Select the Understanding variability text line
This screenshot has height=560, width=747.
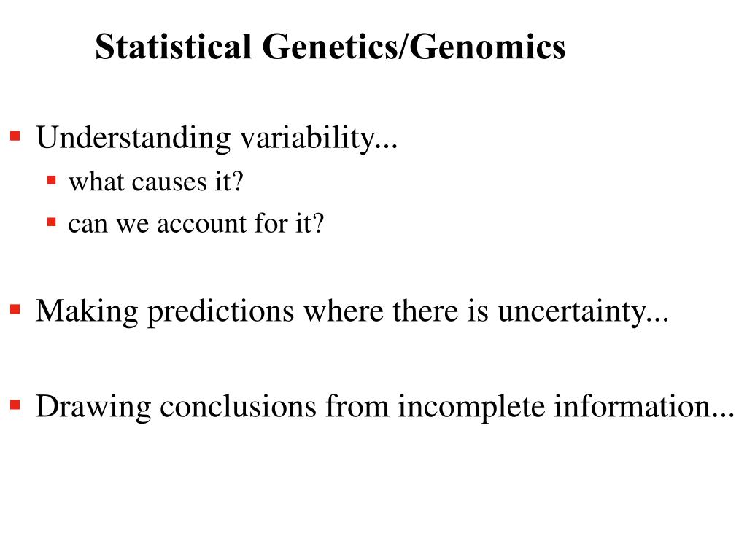[x=217, y=137]
